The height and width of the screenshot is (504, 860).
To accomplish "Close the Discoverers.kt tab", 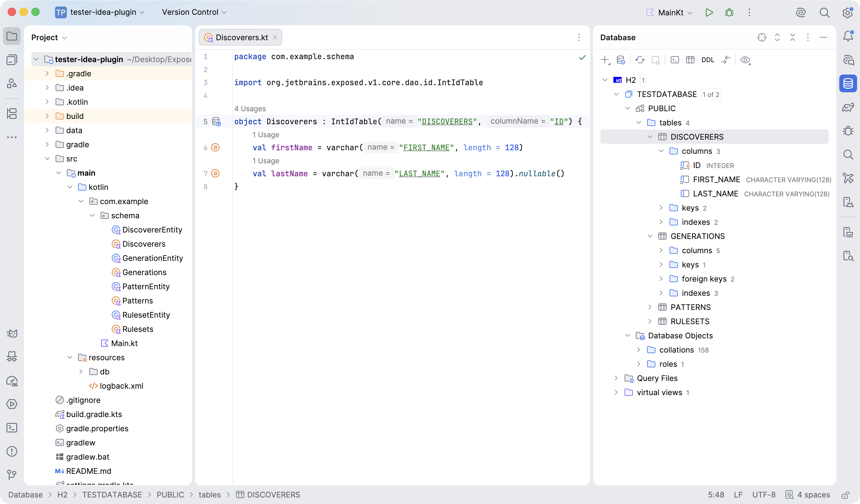I will [x=275, y=37].
